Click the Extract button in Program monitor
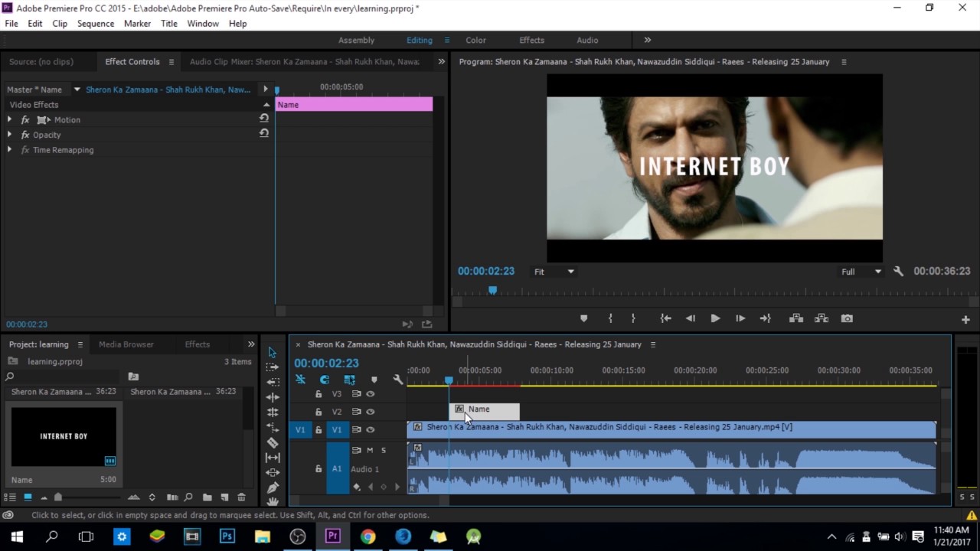 [822, 318]
